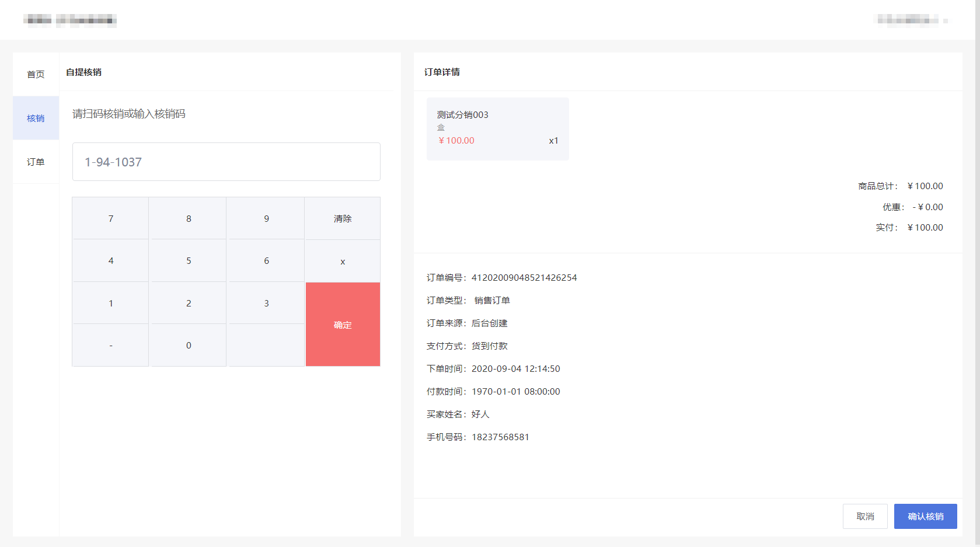Switch to the 订单 sidebar tab

pos(36,162)
